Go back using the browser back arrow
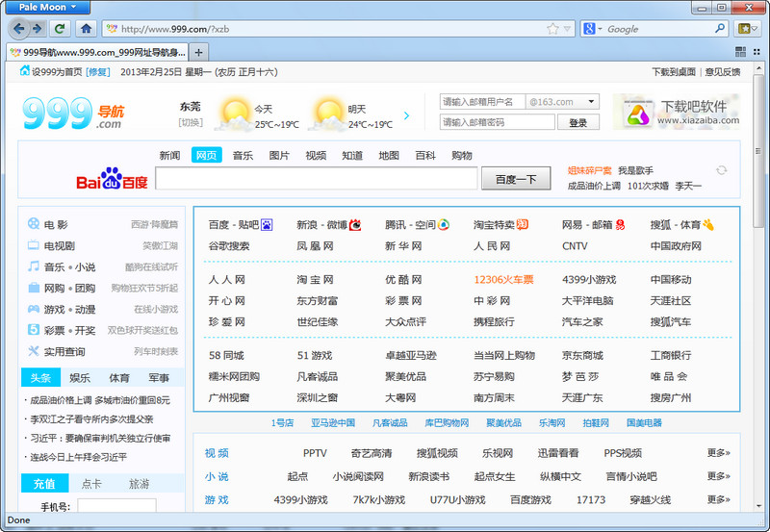This screenshot has width=770, height=532. click(18, 29)
